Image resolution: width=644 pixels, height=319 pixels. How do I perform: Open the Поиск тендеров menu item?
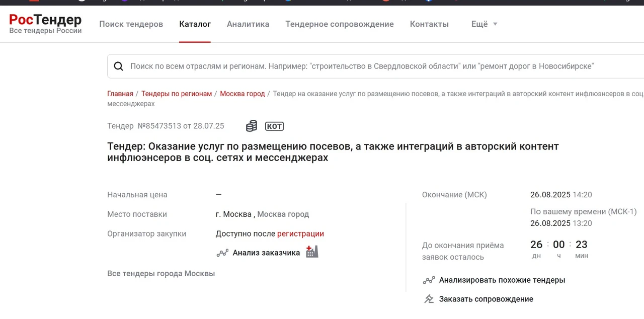click(x=131, y=24)
